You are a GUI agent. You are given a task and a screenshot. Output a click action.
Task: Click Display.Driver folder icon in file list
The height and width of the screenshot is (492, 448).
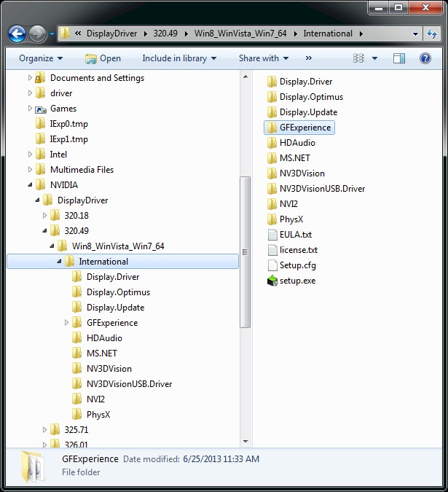[272, 81]
